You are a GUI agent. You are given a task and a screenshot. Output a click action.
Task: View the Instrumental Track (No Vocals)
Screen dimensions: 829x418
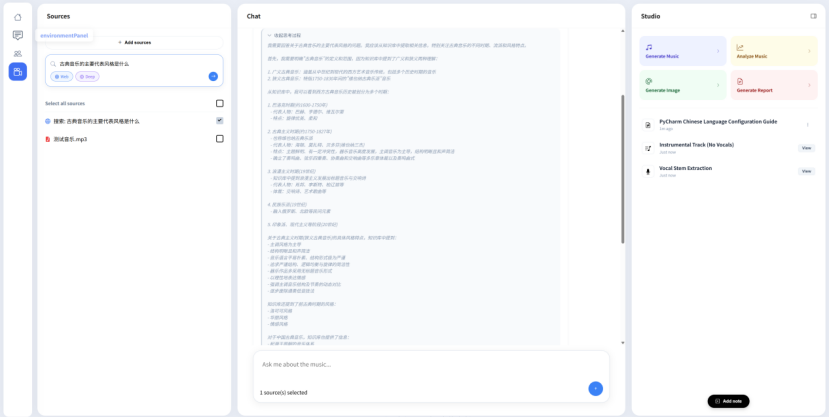[x=806, y=148]
